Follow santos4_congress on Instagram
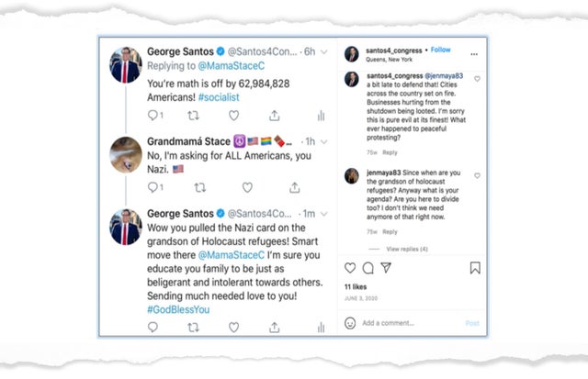 (441, 50)
